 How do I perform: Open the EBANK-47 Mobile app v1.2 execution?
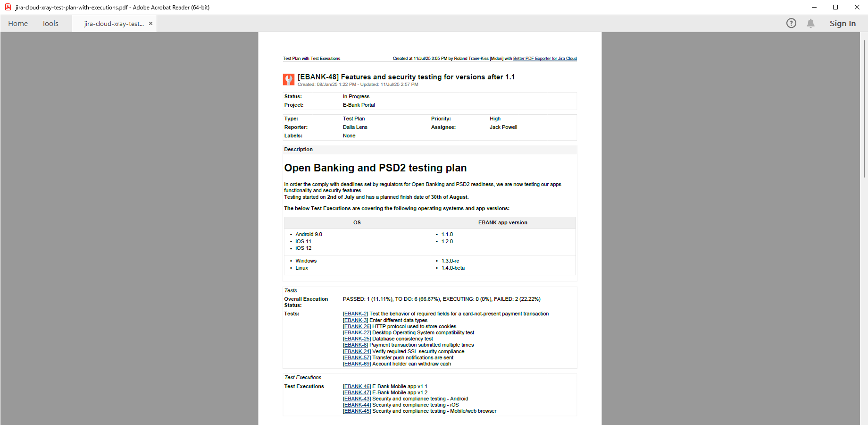[357, 392]
